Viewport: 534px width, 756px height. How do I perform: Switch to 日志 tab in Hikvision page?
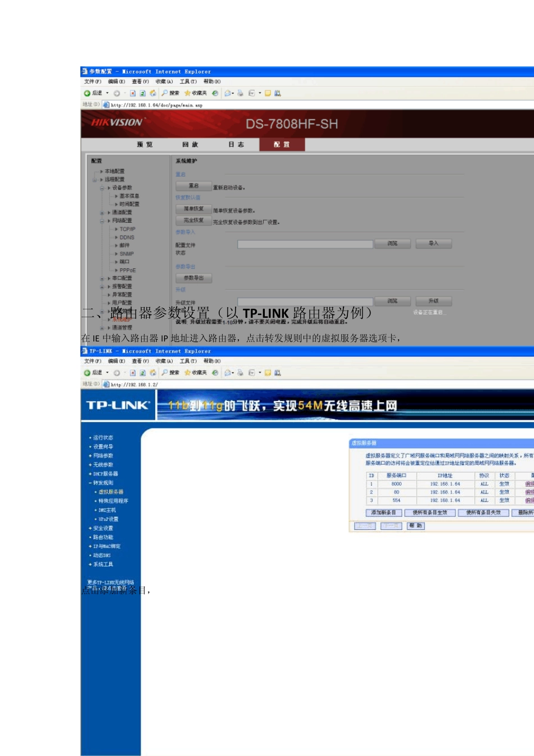(236, 145)
